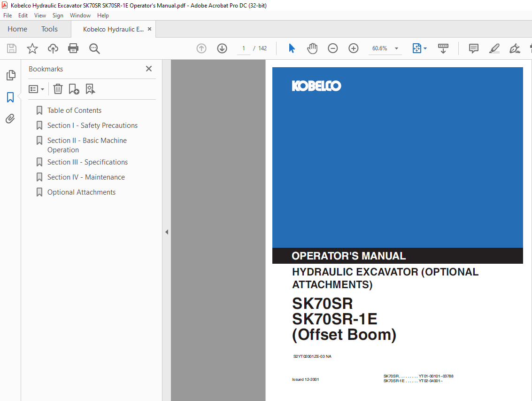The height and width of the screenshot is (401, 532).
Task: Expand the fit page options dropdown arrow
Action: pyautogui.click(x=425, y=48)
